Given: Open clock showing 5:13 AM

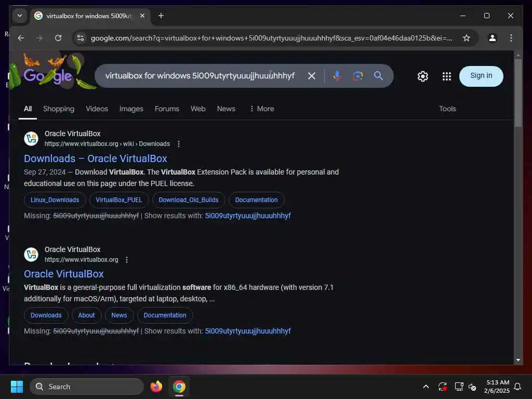Looking at the screenshot, I should point(497,387).
